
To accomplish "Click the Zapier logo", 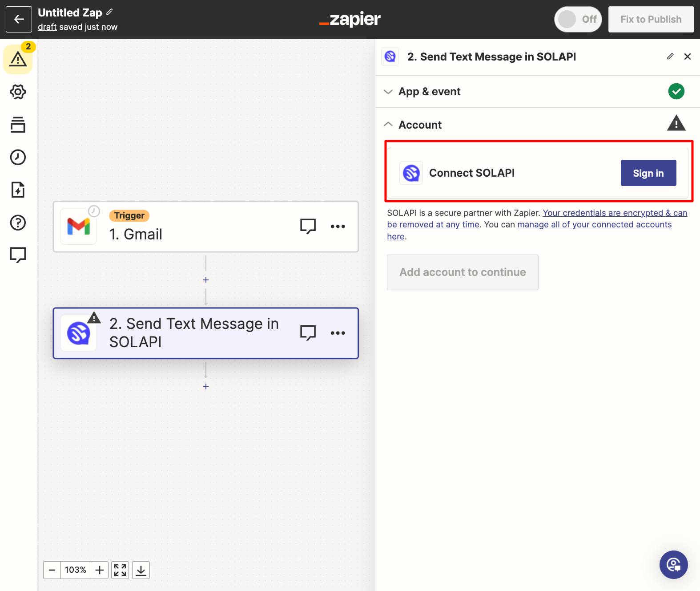I will pyautogui.click(x=350, y=19).
